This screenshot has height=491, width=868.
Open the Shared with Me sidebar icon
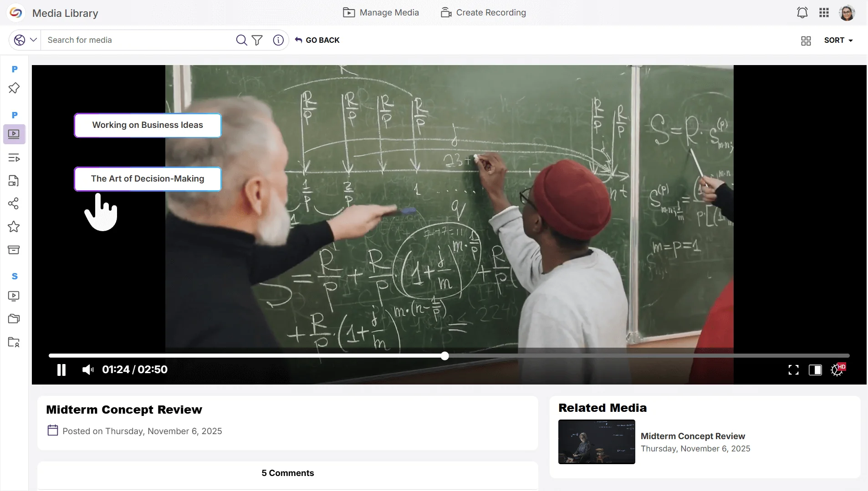click(x=14, y=203)
